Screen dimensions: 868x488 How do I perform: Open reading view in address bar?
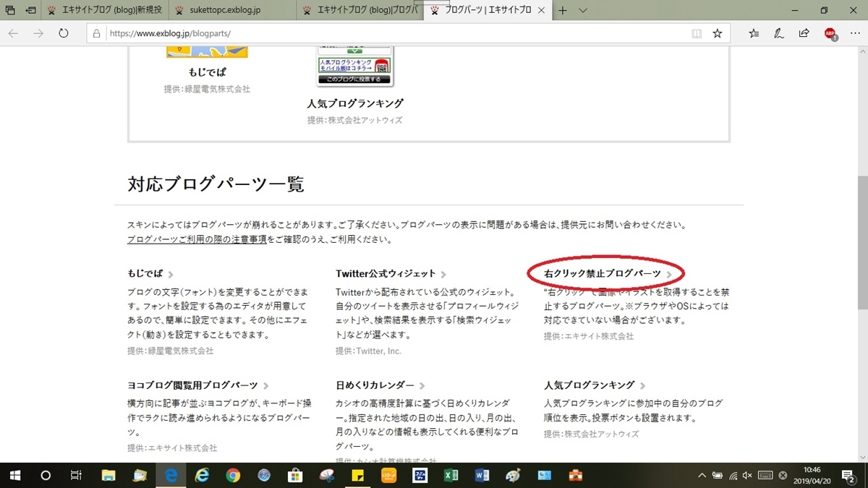point(696,33)
